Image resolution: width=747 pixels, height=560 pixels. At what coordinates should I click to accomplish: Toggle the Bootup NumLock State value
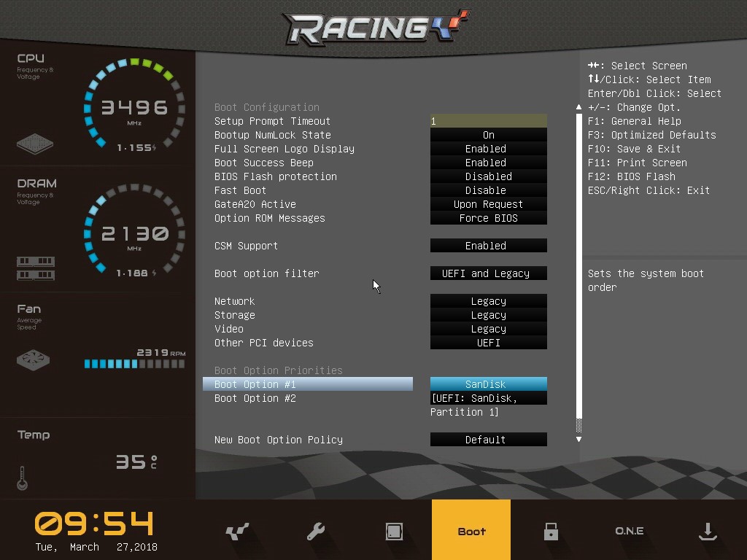coord(488,135)
